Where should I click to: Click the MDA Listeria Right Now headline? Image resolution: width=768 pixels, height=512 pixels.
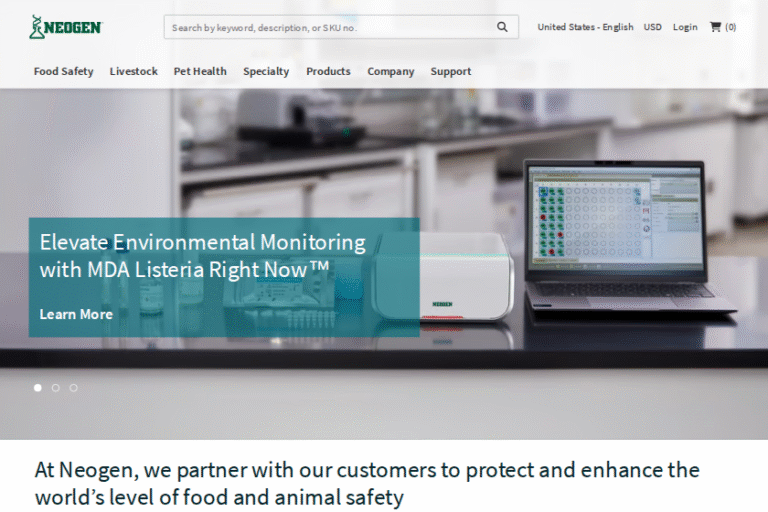tap(202, 255)
